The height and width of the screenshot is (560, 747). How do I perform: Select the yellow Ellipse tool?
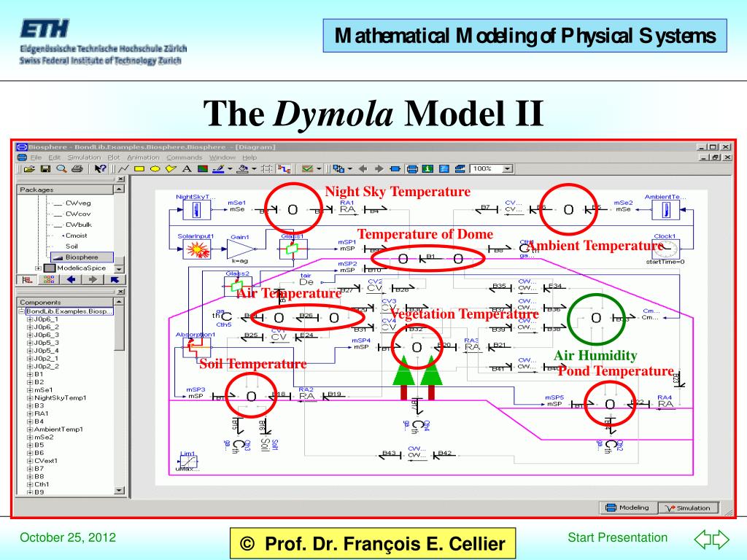point(155,168)
